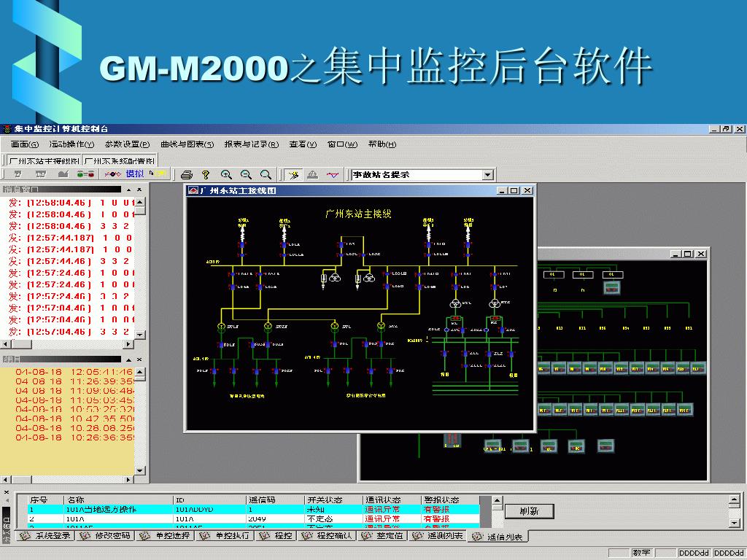
Task: Open the 系统登录 bottom tab
Action: coord(46,536)
